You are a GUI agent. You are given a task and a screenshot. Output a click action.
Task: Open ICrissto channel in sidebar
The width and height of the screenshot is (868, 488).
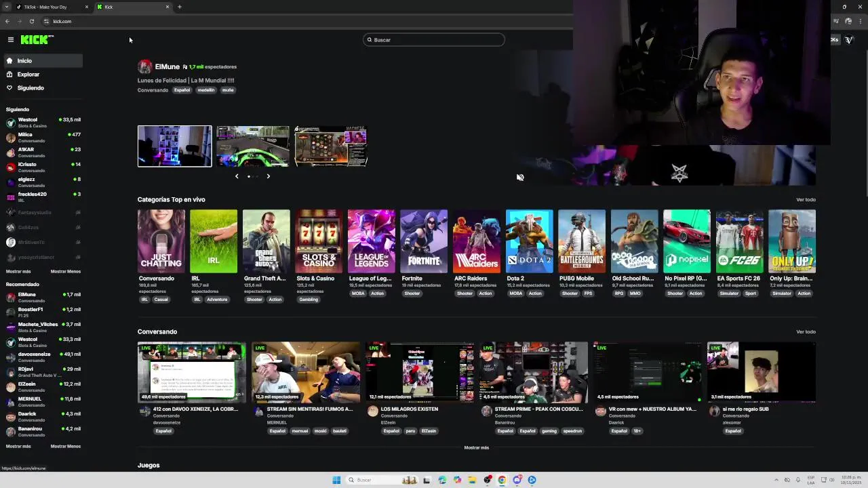[x=43, y=167]
